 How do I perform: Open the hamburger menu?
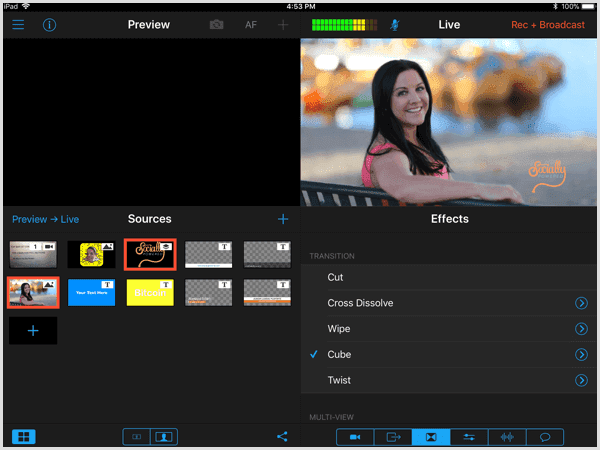(18, 25)
